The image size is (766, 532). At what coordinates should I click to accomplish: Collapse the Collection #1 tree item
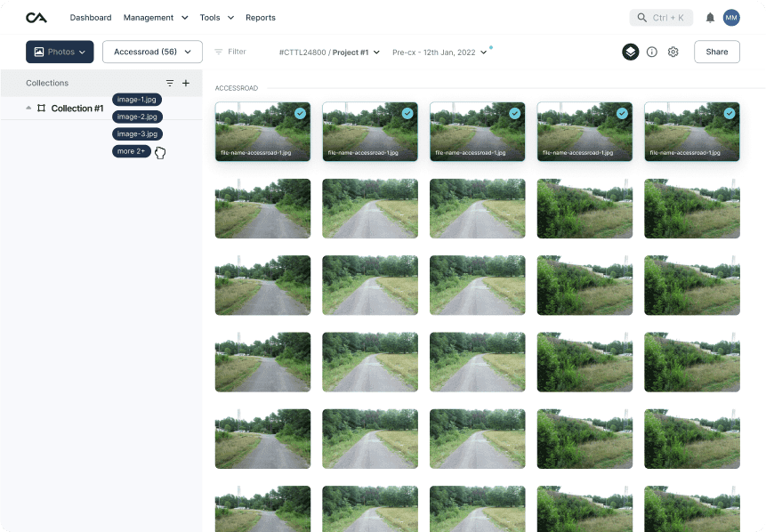[28, 108]
